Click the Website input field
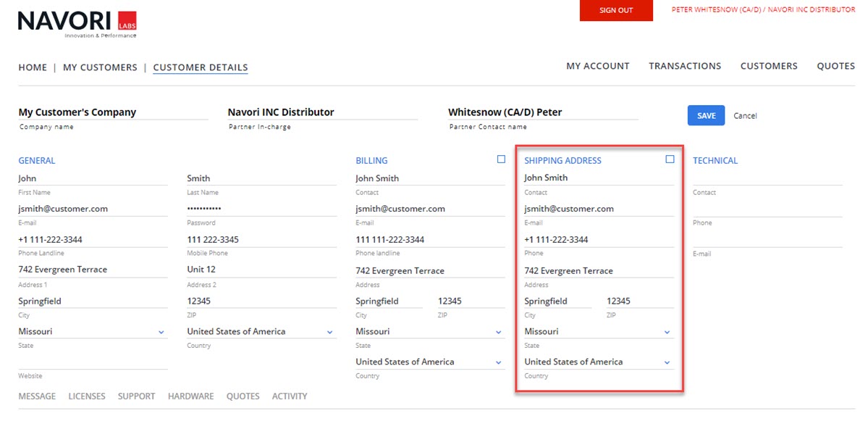The height and width of the screenshot is (424, 868). click(93, 362)
